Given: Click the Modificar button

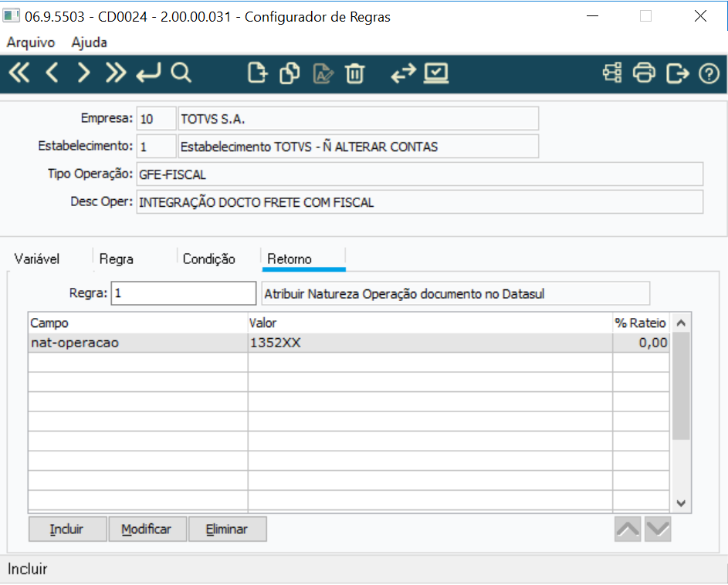Looking at the screenshot, I should pyautogui.click(x=147, y=529).
